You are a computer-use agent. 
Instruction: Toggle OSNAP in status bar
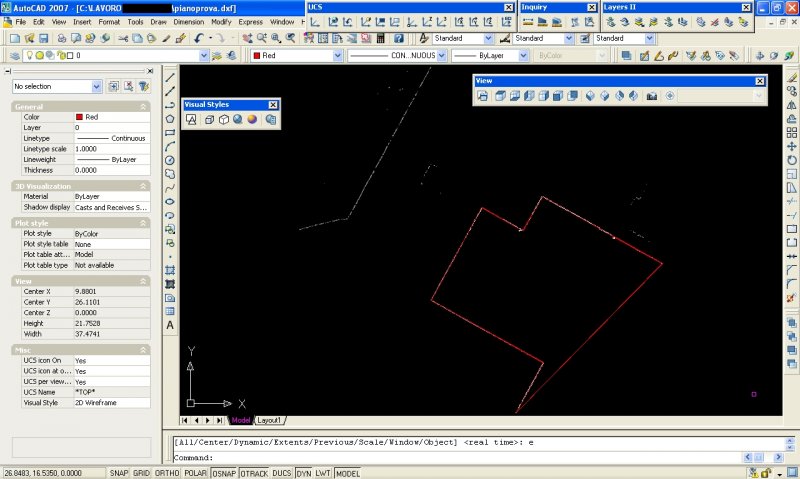tap(224, 473)
